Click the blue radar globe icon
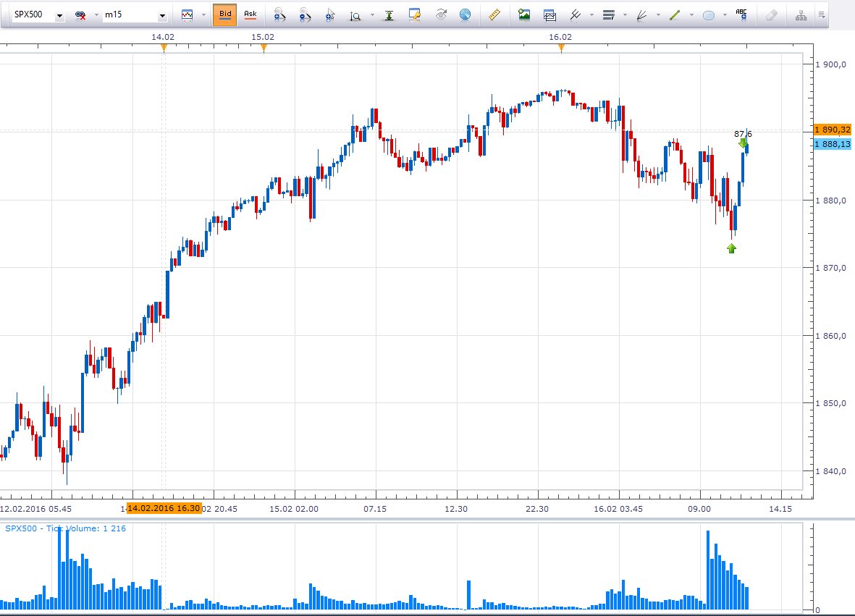Screen dimensions: 855x616 (465, 15)
